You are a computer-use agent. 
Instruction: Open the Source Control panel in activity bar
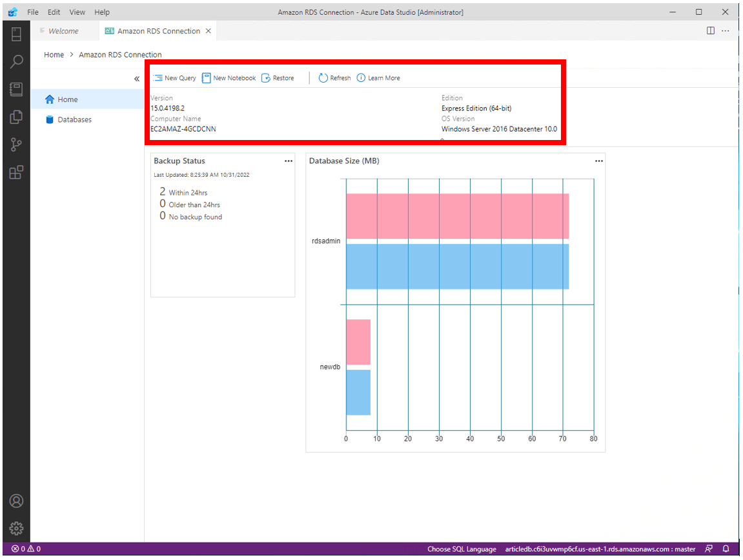16,144
